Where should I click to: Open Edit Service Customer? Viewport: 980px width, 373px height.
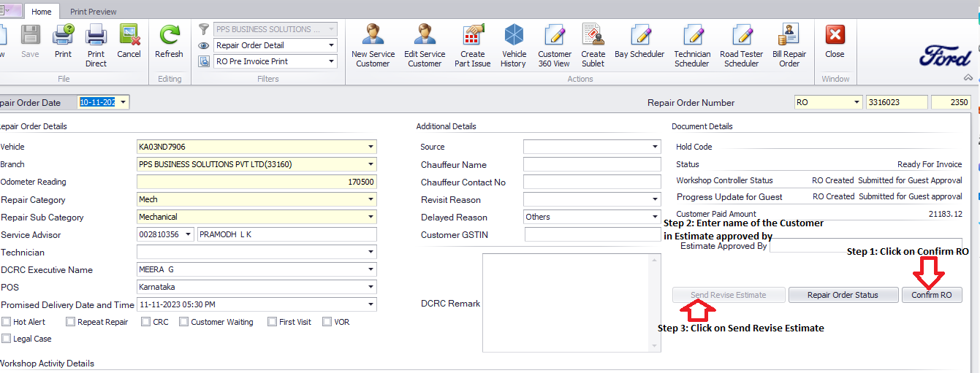pyautogui.click(x=425, y=45)
